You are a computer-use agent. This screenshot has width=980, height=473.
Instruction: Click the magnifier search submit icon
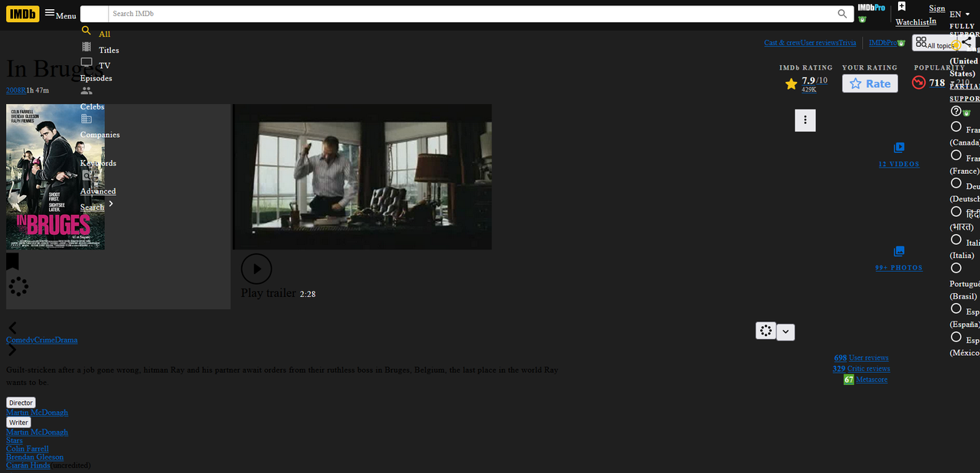pyautogui.click(x=843, y=14)
